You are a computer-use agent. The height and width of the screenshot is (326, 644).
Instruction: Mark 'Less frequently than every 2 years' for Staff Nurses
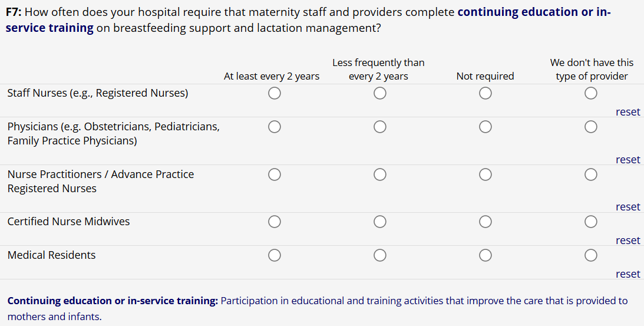point(379,93)
